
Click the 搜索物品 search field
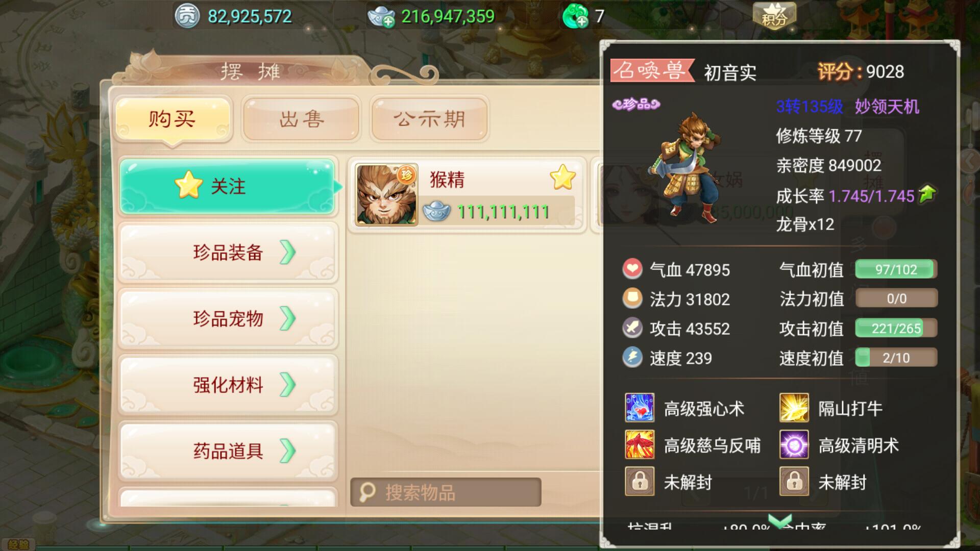click(x=446, y=492)
